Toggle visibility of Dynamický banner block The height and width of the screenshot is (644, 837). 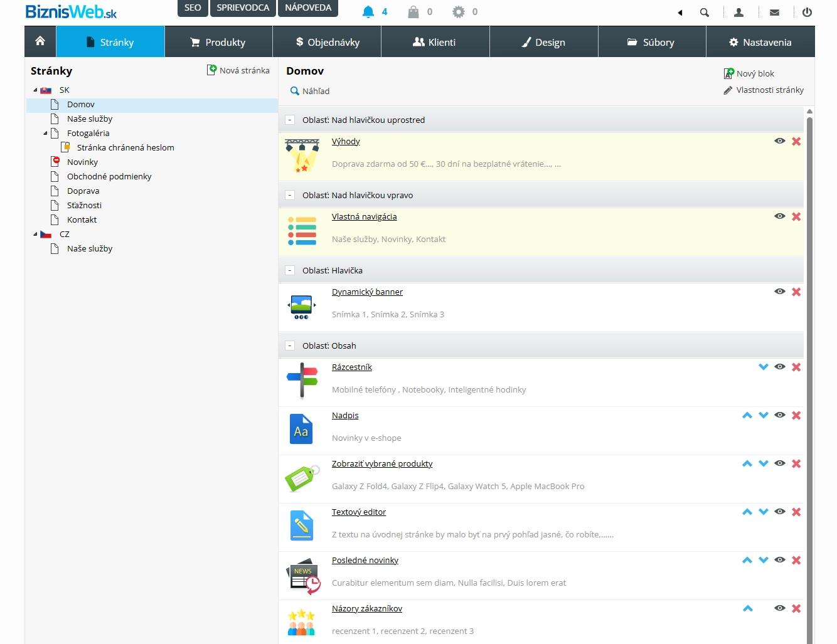[779, 292]
